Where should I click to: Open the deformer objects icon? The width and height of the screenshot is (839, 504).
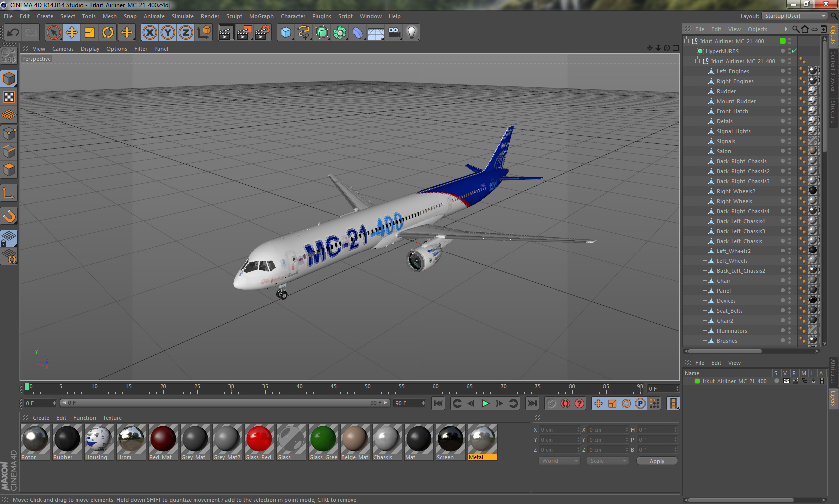[x=358, y=33]
